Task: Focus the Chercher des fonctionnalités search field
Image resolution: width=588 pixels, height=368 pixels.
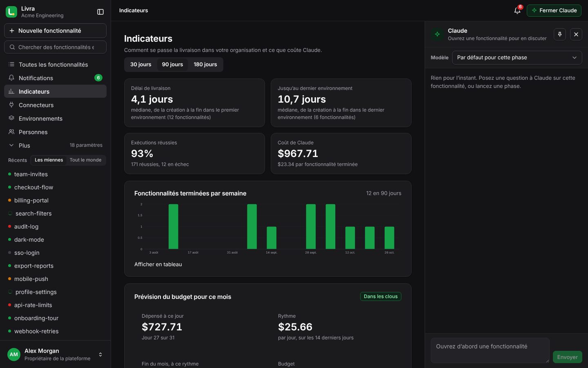Action: click(x=55, y=47)
